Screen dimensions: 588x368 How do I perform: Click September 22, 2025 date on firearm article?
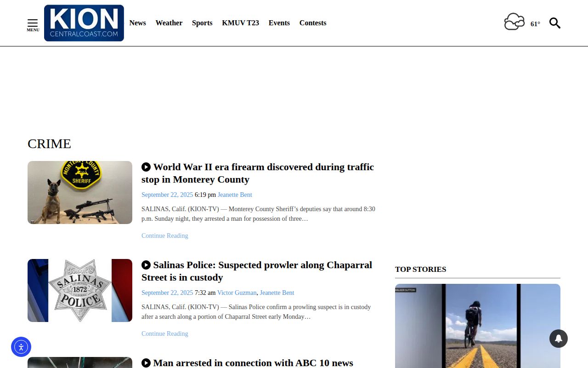click(167, 195)
